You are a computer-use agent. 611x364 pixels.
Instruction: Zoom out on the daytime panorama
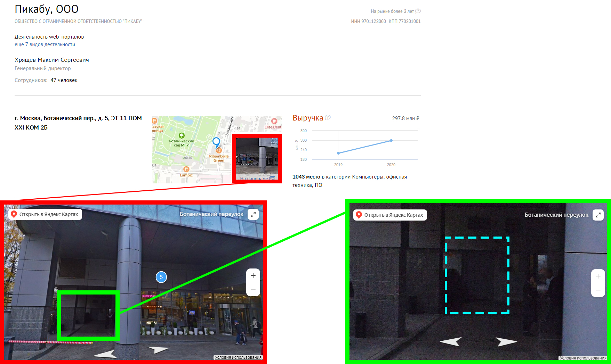[253, 289]
